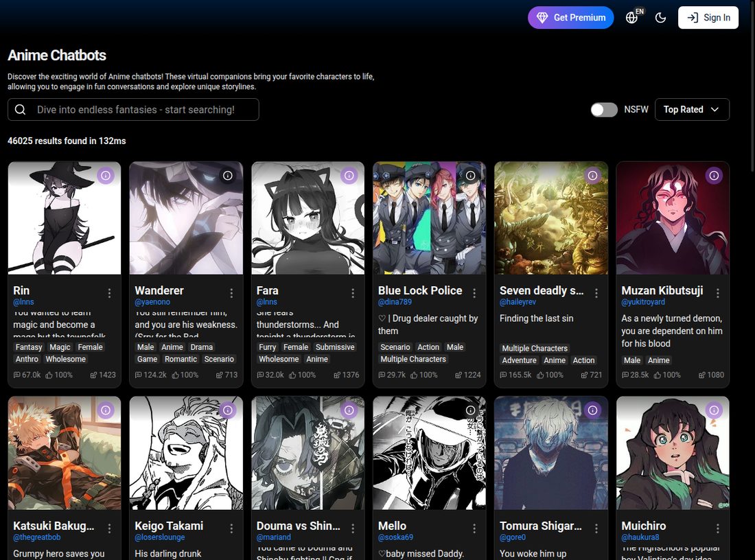Screen dimensions: 755x560
Task: Open info icon on Wanderer card
Action: (x=228, y=175)
